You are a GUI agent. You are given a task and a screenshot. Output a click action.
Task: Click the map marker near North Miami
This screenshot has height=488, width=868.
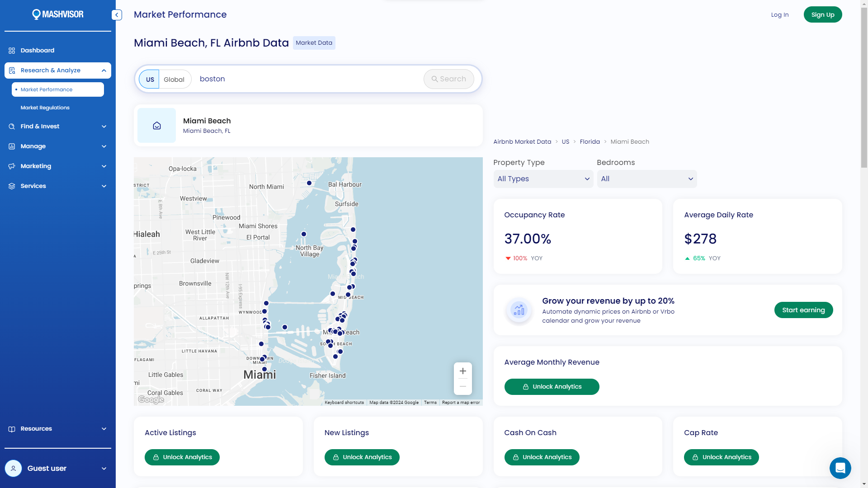[309, 183]
